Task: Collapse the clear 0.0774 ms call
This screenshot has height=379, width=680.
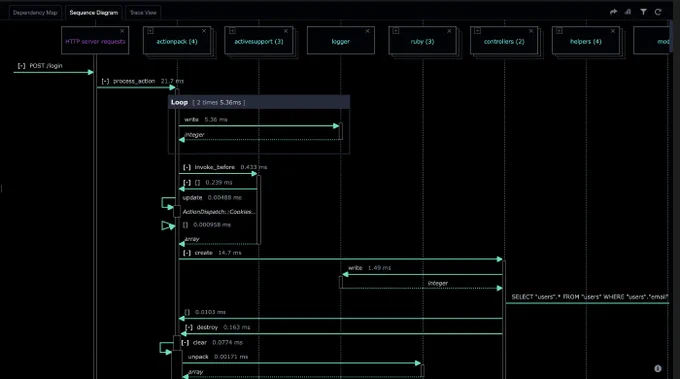Action: coord(185,343)
